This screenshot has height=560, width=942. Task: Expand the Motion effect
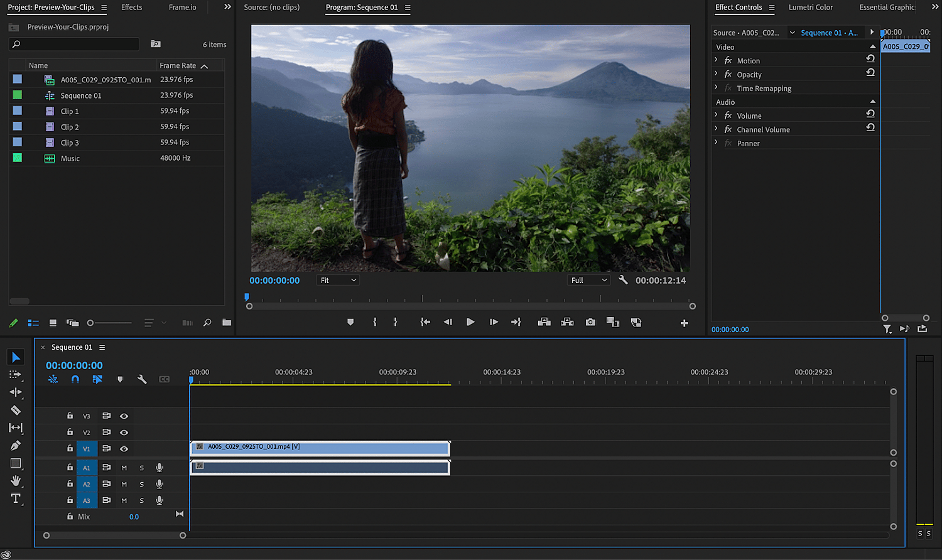click(x=716, y=60)
